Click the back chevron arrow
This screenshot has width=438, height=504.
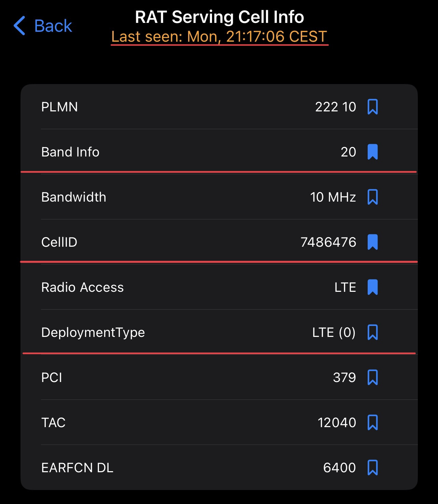(x=19, y=26)
